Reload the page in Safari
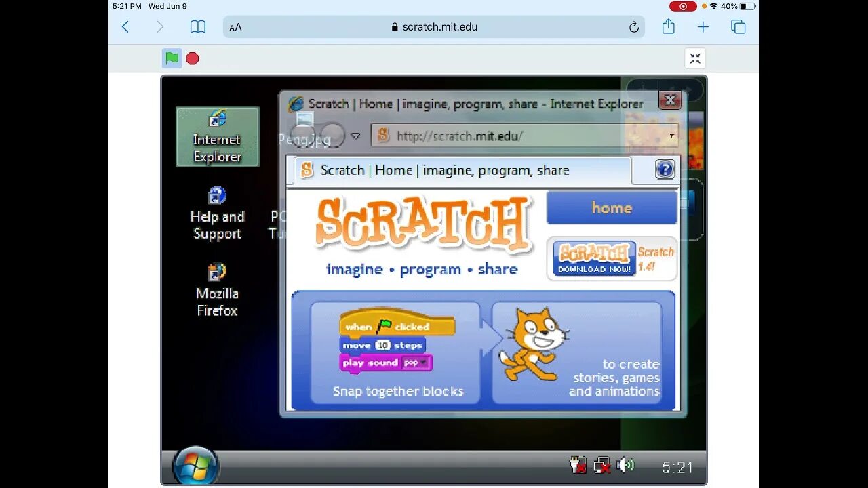This screenshot has height=488, width=868. coord(633,27)
